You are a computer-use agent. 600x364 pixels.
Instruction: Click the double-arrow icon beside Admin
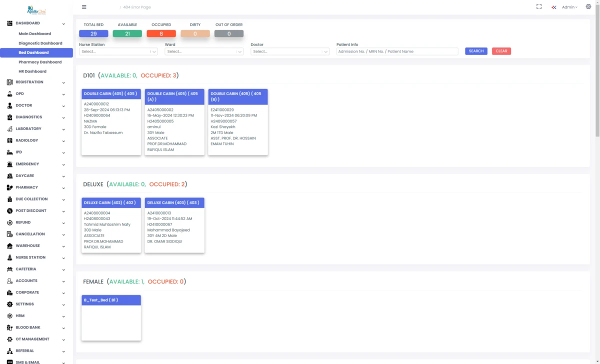coord(554,7)
